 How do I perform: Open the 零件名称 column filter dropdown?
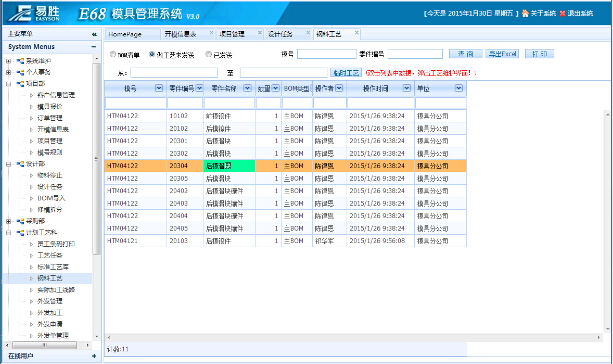[247, 88]
